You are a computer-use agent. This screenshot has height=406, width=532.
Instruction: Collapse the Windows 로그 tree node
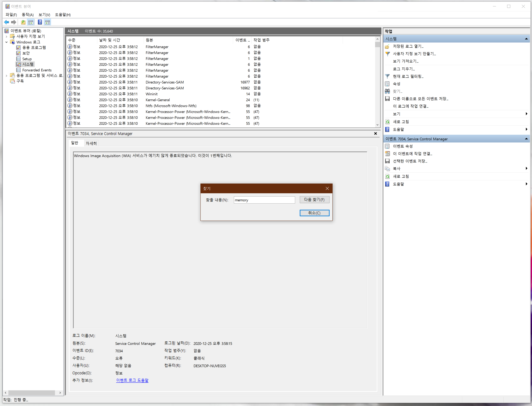click(7, 42)
